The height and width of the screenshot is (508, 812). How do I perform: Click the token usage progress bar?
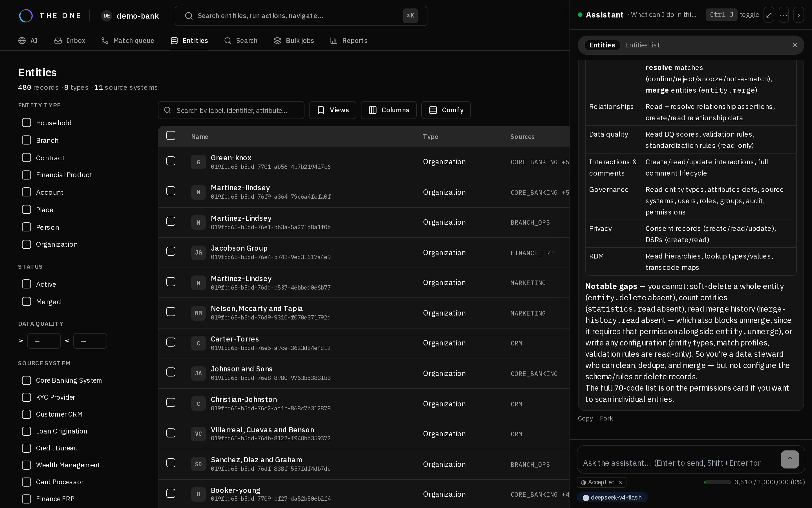tap(717, 482)
